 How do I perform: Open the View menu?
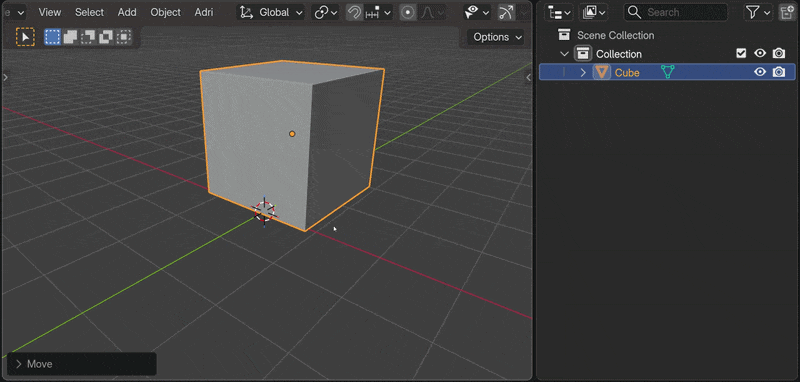(x=49, y=12)
